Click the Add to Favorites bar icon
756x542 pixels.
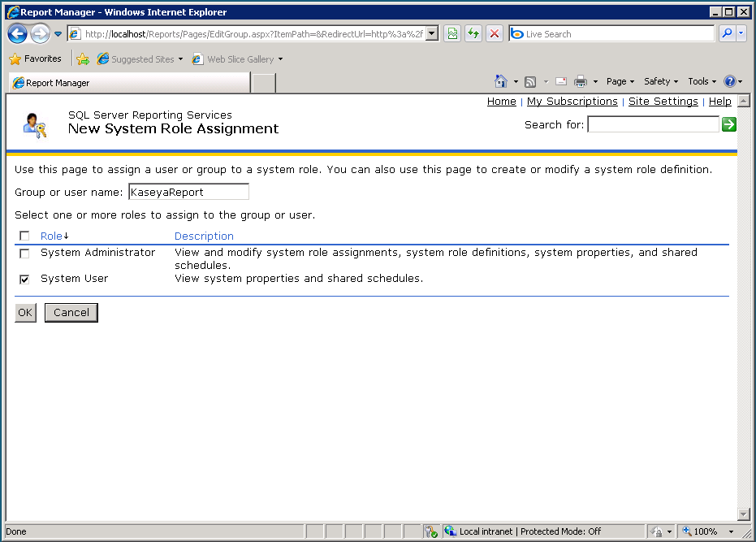(83, 59)
